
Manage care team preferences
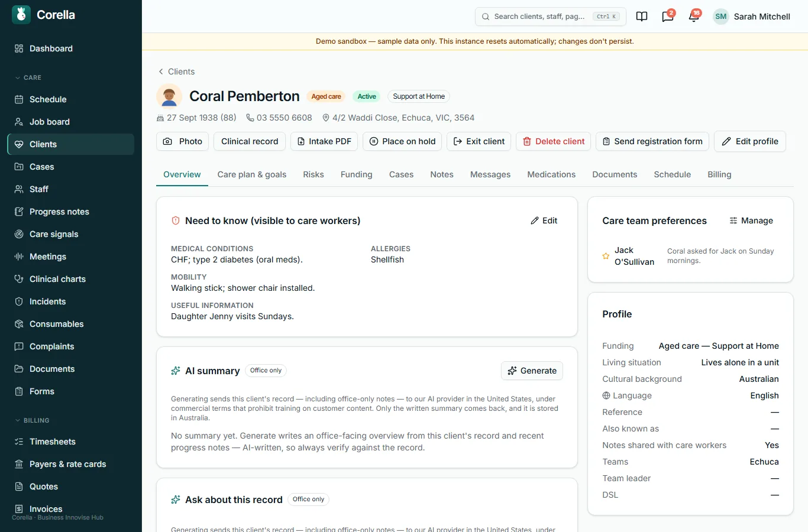click(751, 220)
